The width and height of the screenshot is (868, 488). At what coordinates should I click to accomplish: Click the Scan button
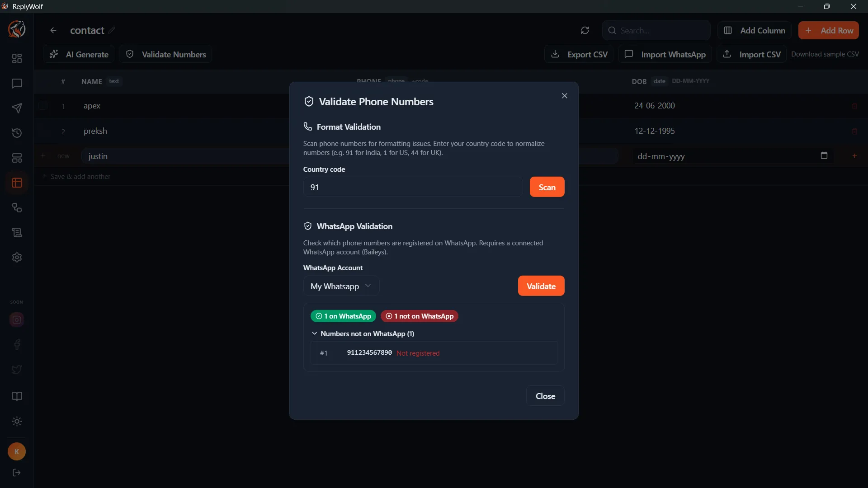547,187
